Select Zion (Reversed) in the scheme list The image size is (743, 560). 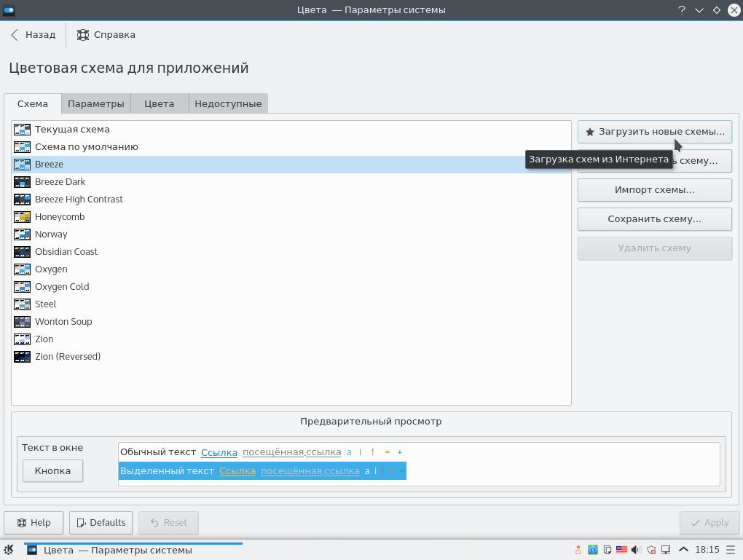tap(68, 357)
